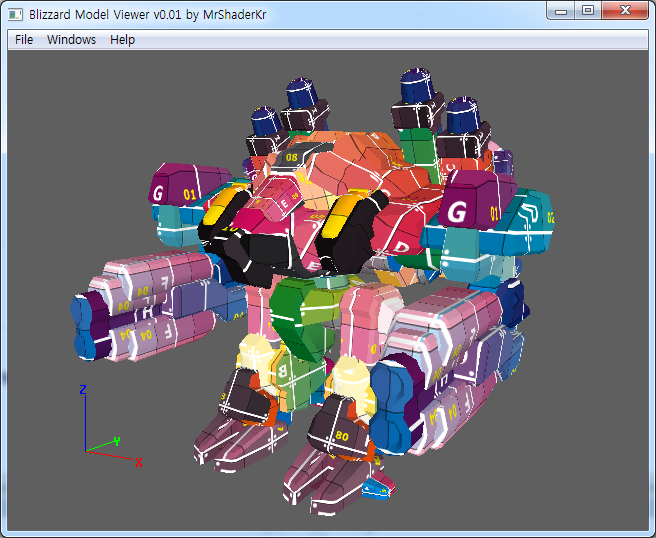This screenshot has height=538, width=656.
Task: Click the application icon in title bar
Action: click(x=15, y=15)
